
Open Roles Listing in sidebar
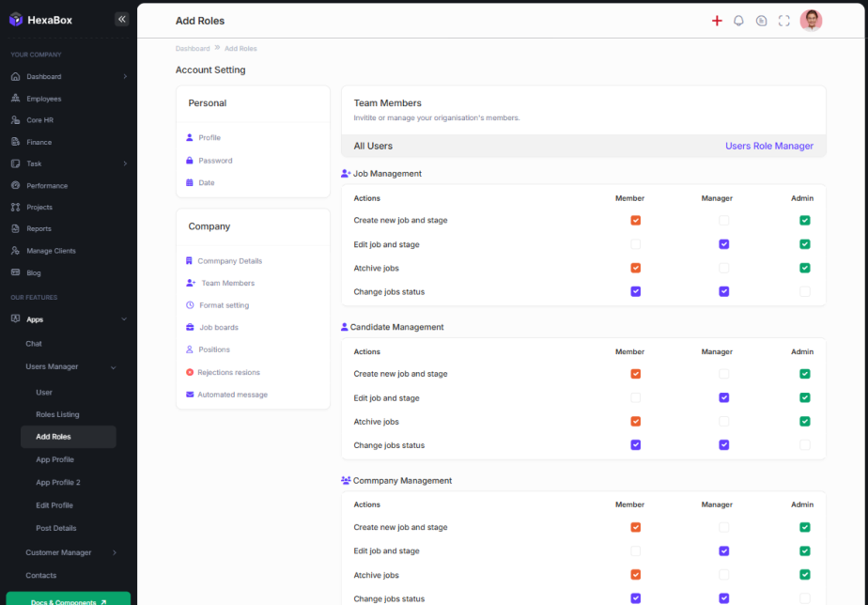coord(57,414)
